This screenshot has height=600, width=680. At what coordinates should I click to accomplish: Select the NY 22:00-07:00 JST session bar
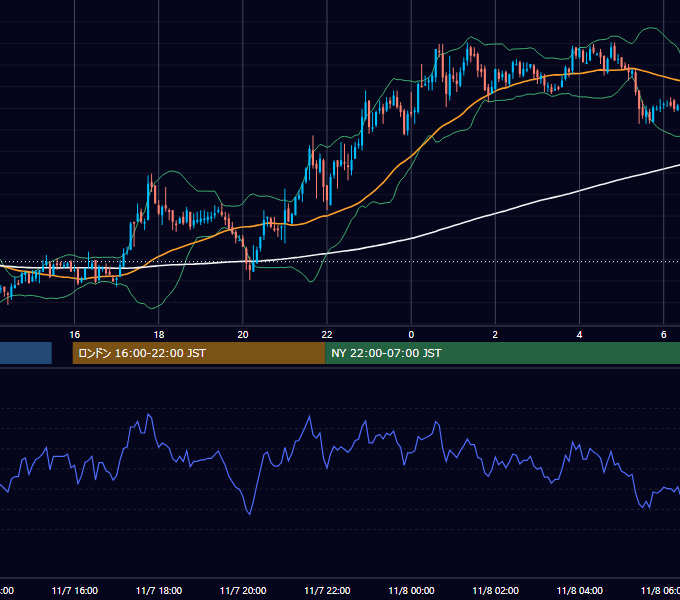click(502, 353)
